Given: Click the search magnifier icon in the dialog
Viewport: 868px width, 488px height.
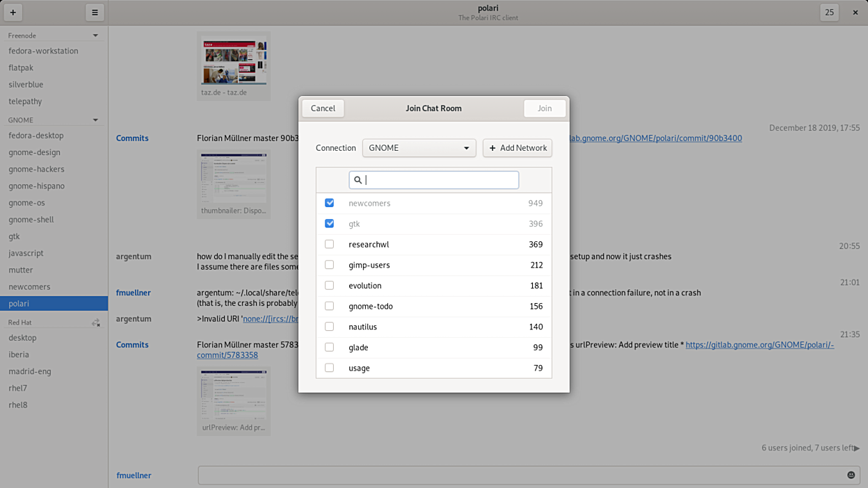Looking at the screenshot, I should [x=358, y=180].
